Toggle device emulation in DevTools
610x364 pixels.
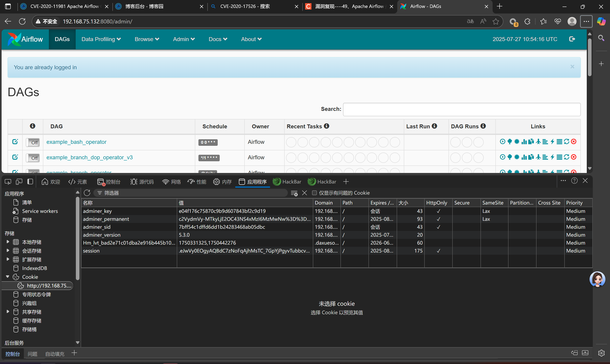(19, 182)
